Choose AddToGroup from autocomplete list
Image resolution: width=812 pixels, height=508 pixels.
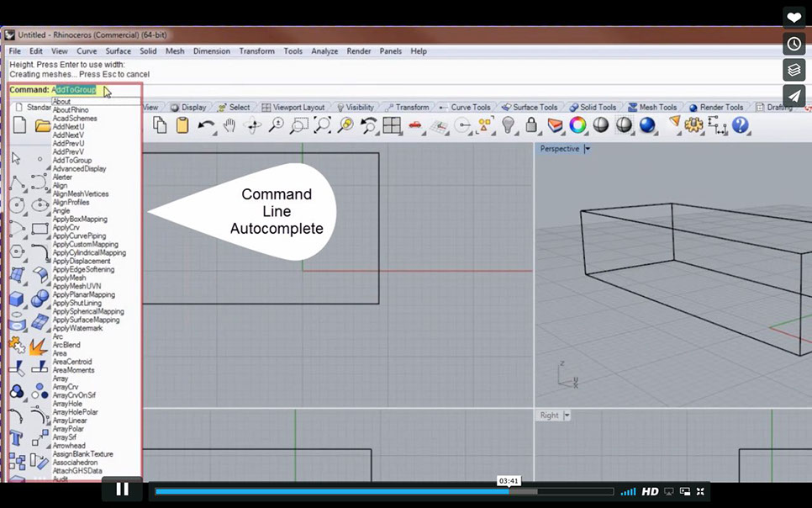[72, 160]
